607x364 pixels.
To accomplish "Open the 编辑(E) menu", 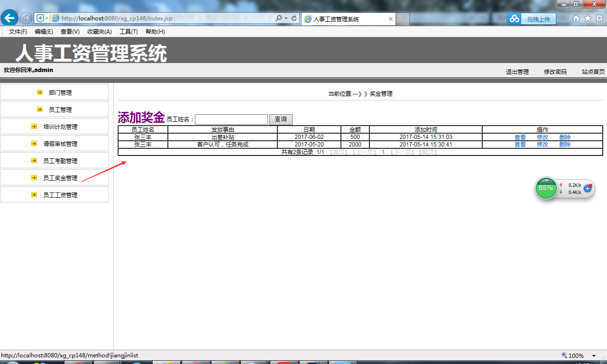I will (44, 32).
